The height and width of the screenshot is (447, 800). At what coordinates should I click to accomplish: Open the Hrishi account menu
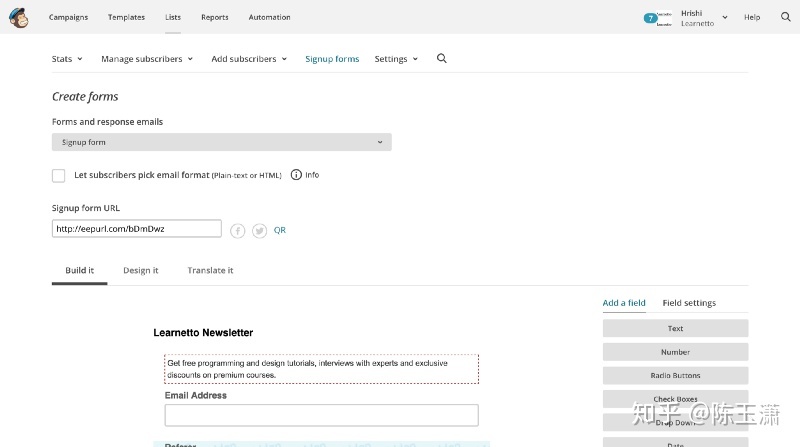704,18
